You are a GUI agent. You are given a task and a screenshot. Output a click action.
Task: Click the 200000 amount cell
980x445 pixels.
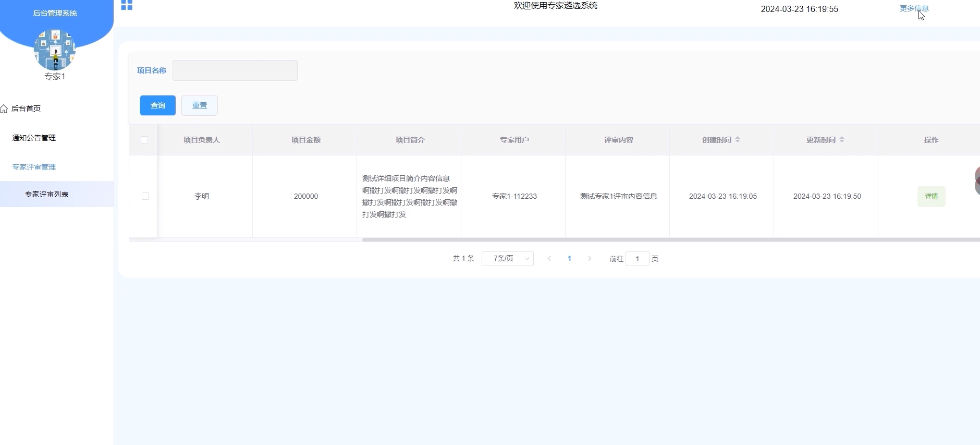pyautogui.click(x=306, y=196)
